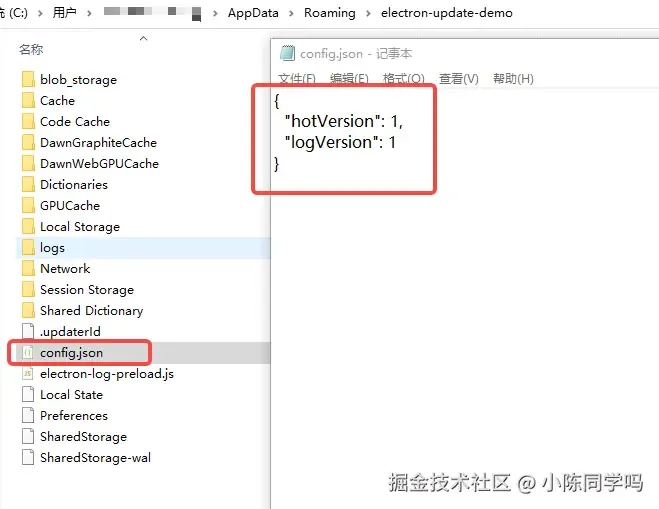Go to AppData in the address bar
This screenshot has height=509, width=659.
(x=253, y=13)
